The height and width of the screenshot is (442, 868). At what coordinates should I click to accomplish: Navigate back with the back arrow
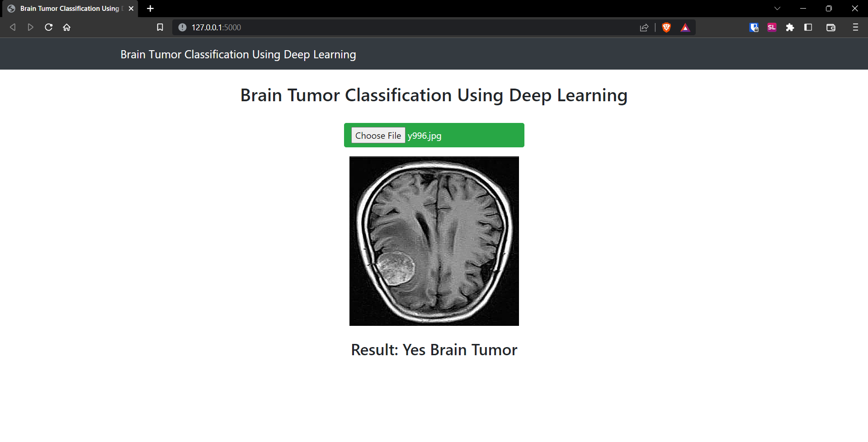click(x=13, y=27)
